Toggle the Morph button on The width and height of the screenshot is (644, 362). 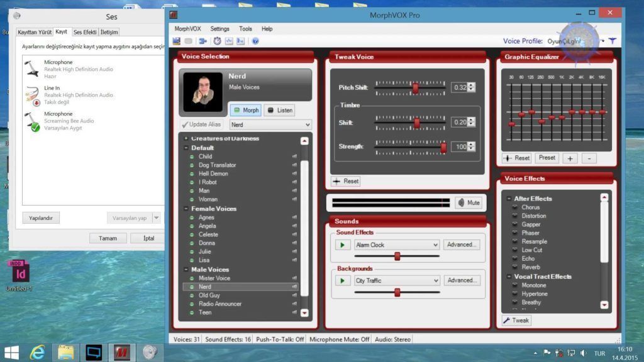coord(245,110)
